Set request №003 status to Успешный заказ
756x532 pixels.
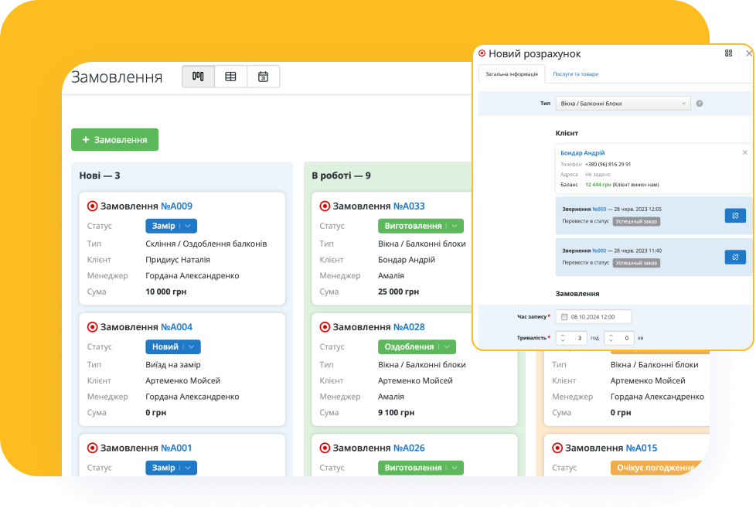(636, 221)
